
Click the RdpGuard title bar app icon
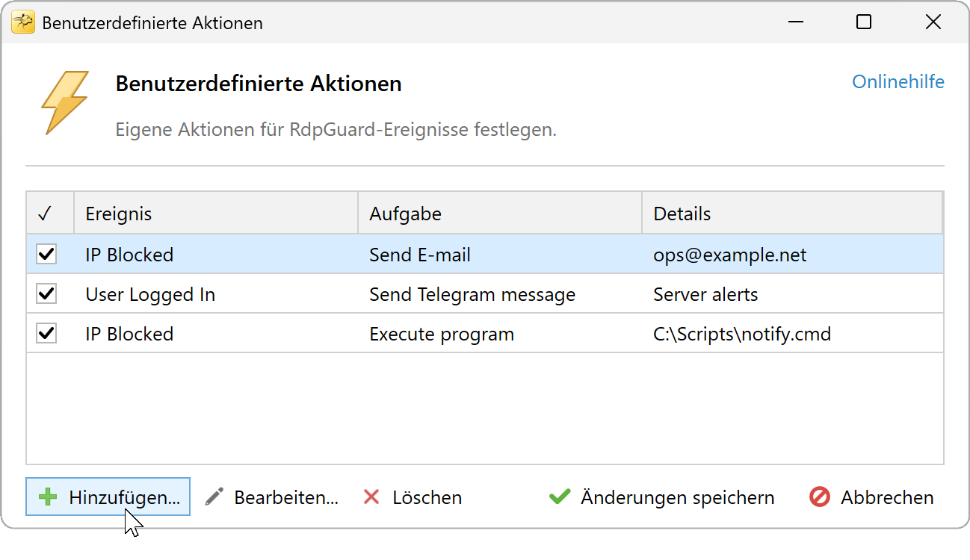(x=23, y=22)
